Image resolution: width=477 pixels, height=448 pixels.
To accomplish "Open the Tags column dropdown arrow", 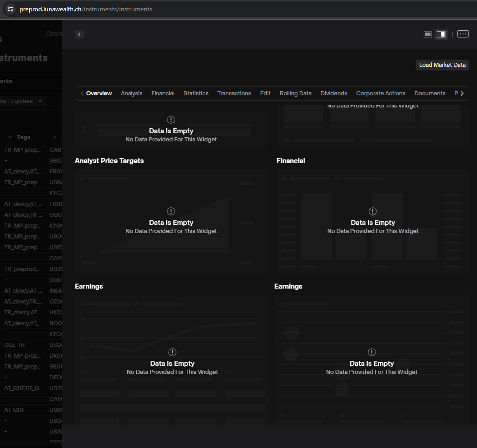I will pos(55,137).
